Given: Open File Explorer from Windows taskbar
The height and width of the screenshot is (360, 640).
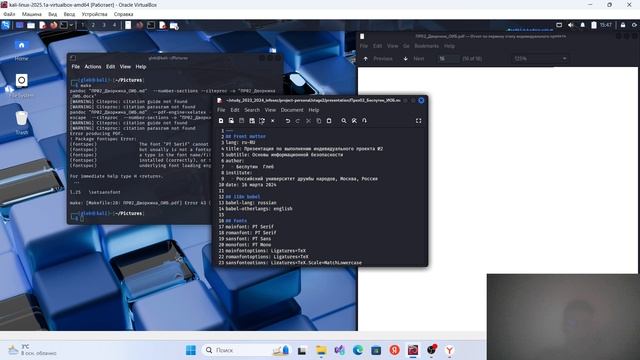Looking at the screenshot, I should click(321, 350).
